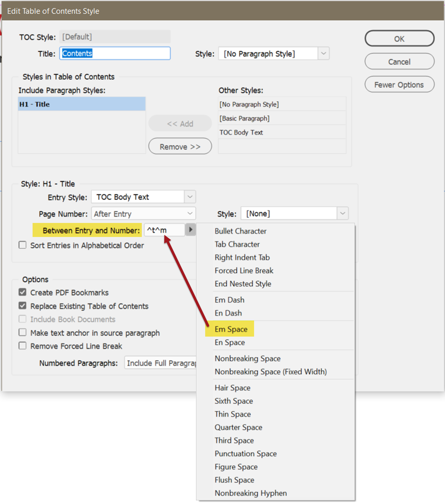Pick Nonbreaking Hyphen from the list
445x504 pixels.
[251, 493]
